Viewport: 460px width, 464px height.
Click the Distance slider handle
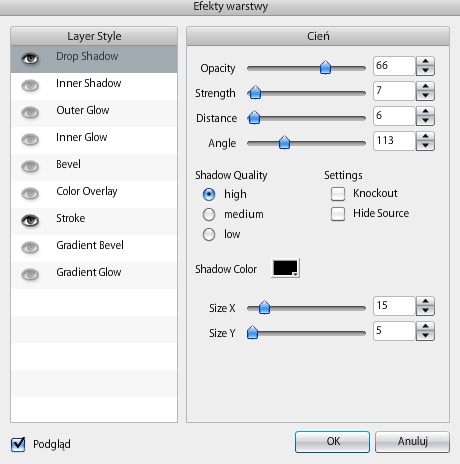click(254, 117)
